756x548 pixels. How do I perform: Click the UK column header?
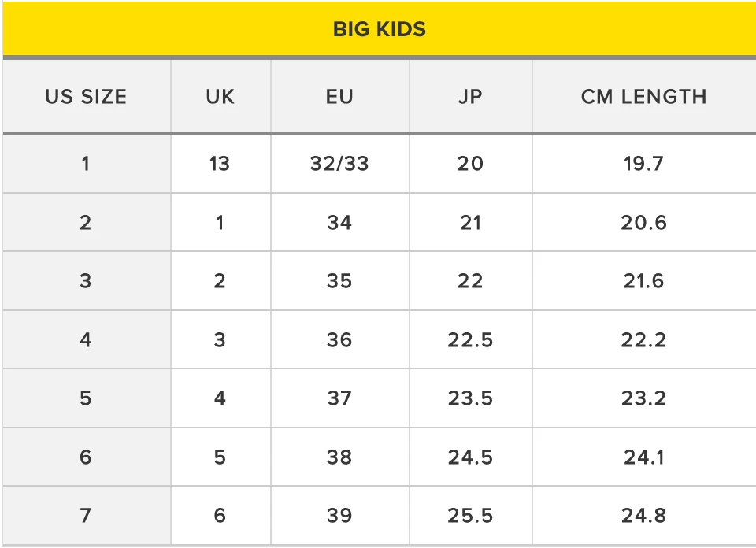(x=220, y=97)
